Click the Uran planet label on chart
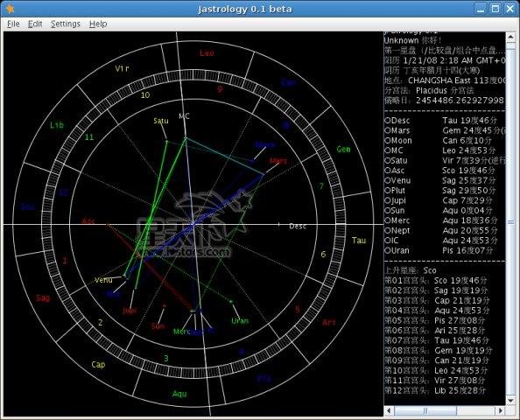520x420 pixels. point(240,321)
